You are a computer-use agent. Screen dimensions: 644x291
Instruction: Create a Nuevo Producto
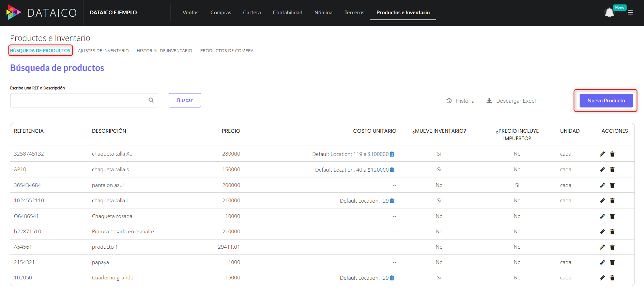tap(606, 101)
